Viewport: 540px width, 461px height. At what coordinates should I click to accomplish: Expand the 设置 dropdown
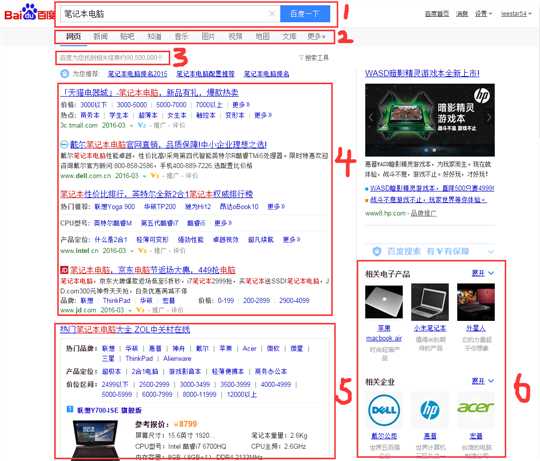pos(484,13)
